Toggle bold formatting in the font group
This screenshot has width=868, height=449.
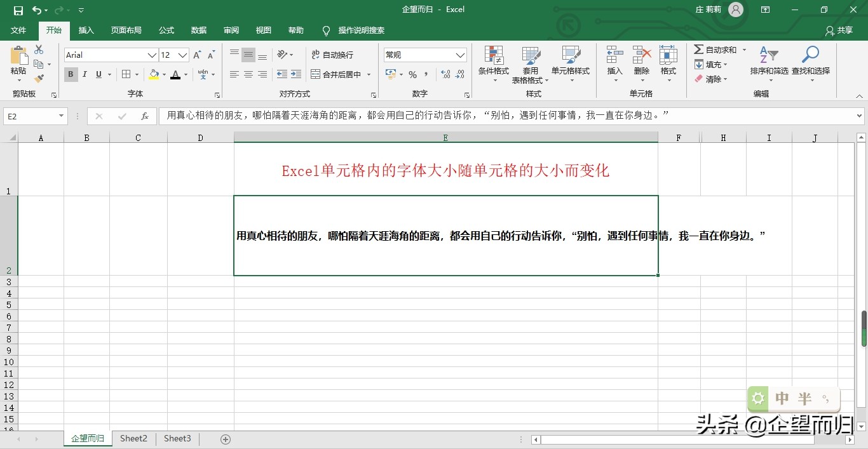70,74
